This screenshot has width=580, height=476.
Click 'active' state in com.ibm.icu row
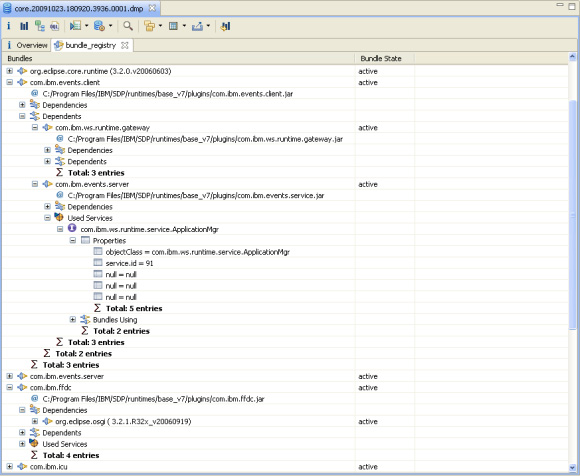tap(368, 467)
